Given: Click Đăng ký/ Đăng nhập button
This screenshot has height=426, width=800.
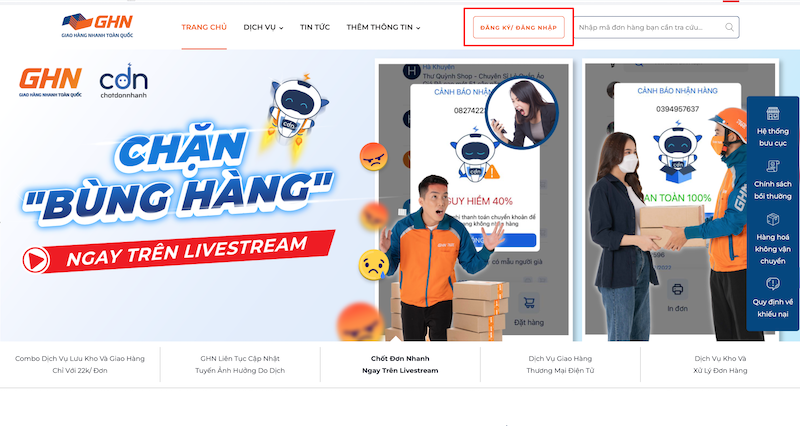Looking at the screenshot, I should coord(518,28).
